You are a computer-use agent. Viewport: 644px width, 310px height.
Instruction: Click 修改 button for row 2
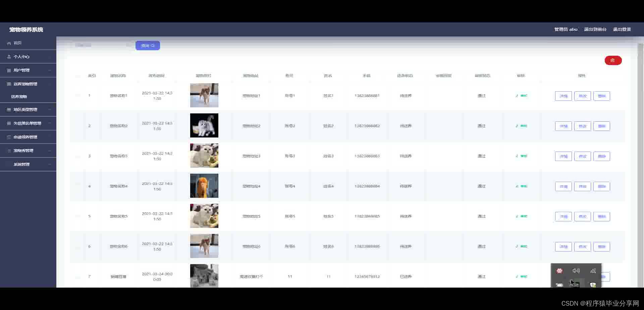pos(583,126)
